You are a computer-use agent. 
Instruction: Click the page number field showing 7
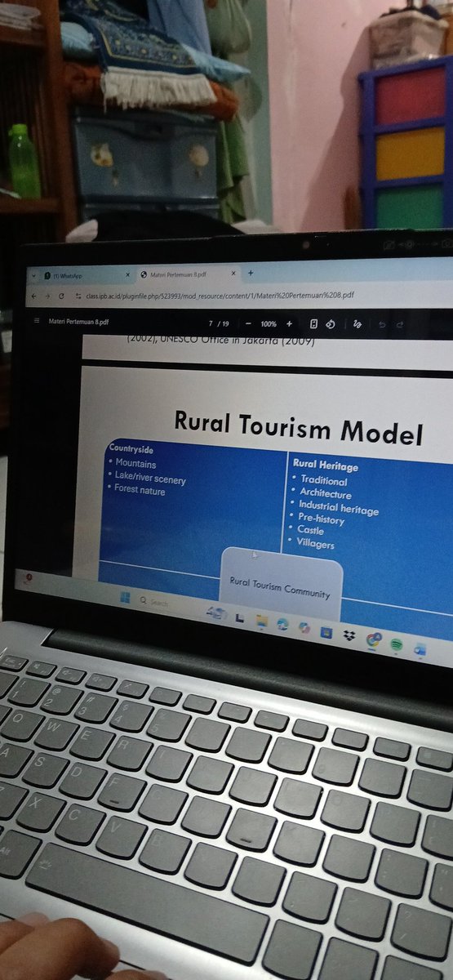pos(211,323)
